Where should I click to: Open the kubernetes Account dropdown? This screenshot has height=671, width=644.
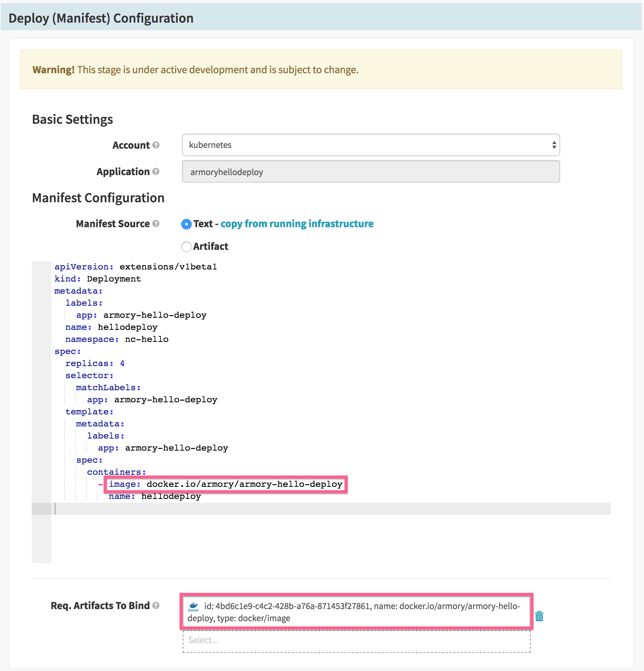[371, 145]
